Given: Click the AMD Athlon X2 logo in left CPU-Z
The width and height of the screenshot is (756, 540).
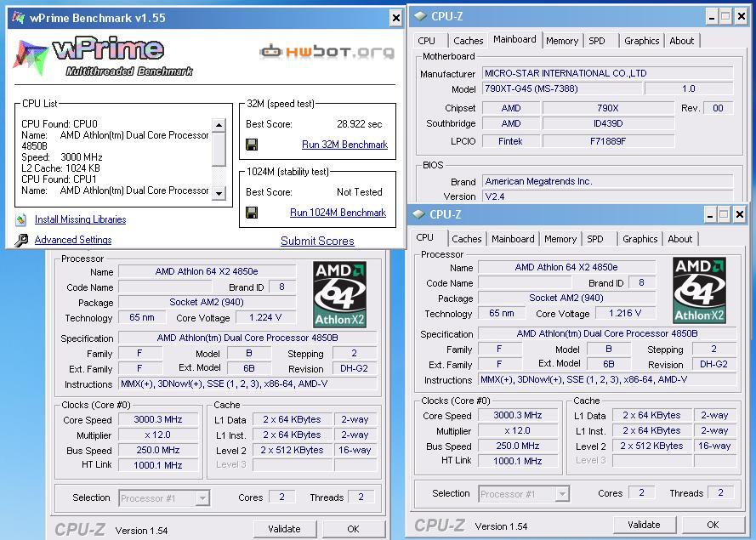Looking at the screenshot, I should pyautogui.click(x=339, y=294).
